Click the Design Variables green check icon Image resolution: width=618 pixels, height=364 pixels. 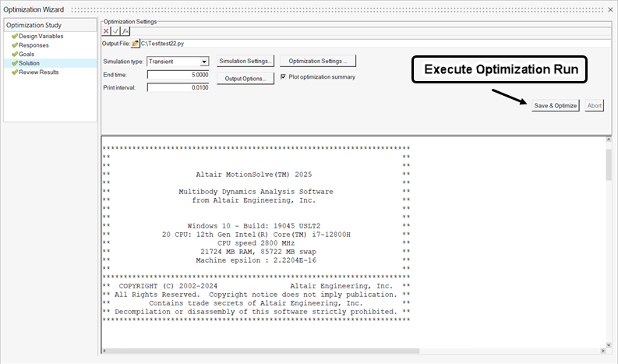(14, 37)
